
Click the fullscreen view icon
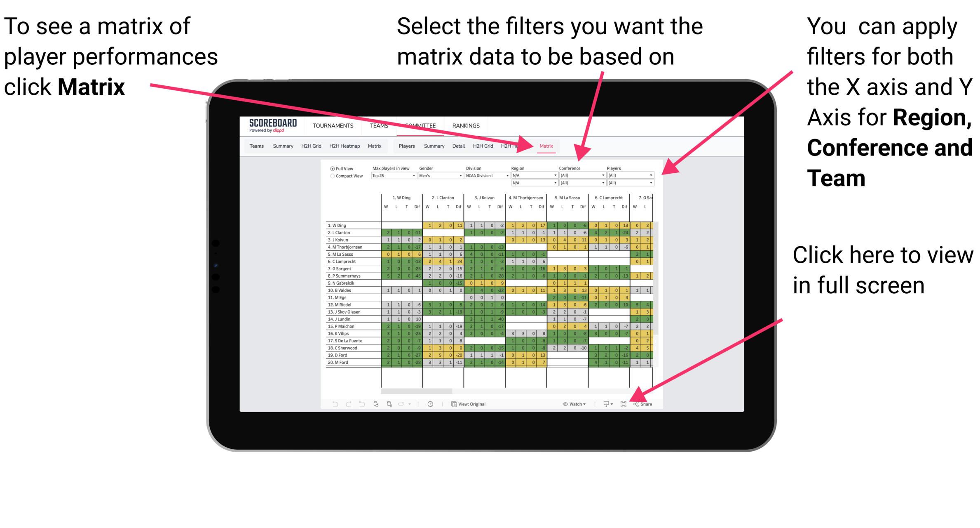[624, 404]
